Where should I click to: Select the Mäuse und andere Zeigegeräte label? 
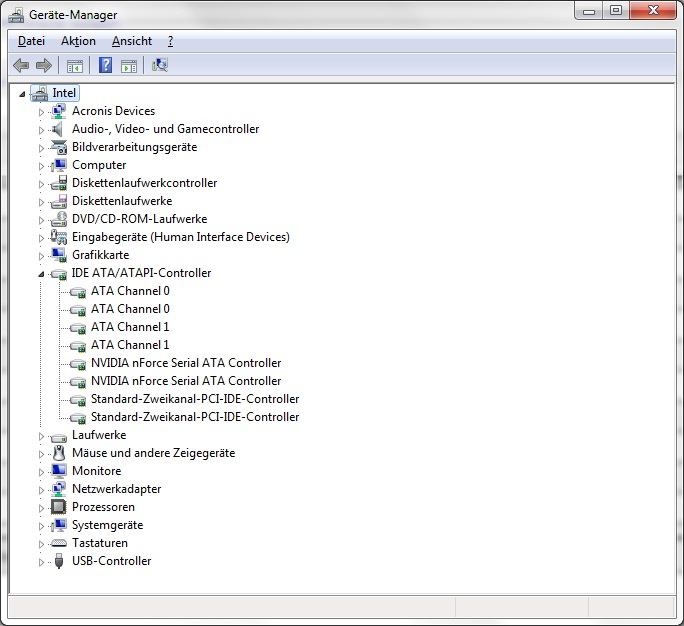point(154,453)
